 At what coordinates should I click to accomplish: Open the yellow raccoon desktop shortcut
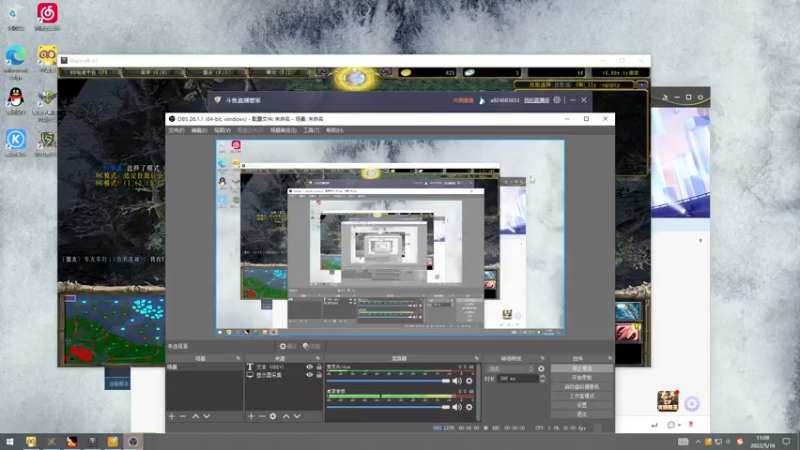coord(47,58)
